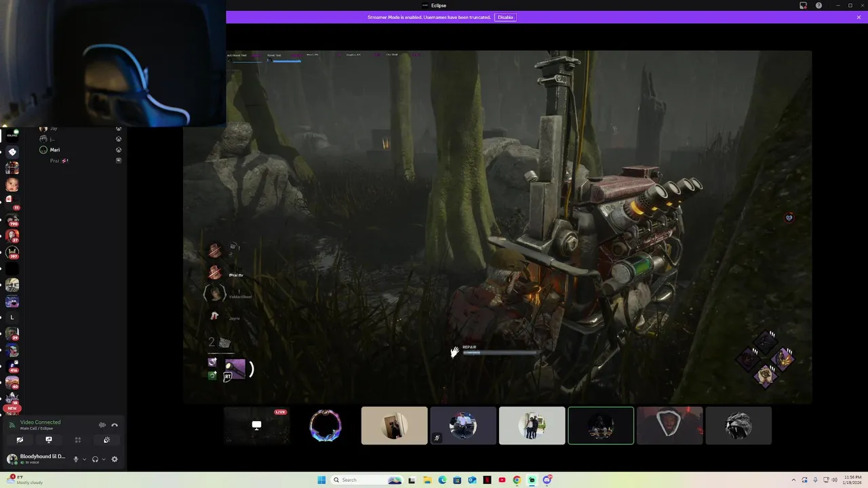Turn on camera in voice panel

click(20, 440)
